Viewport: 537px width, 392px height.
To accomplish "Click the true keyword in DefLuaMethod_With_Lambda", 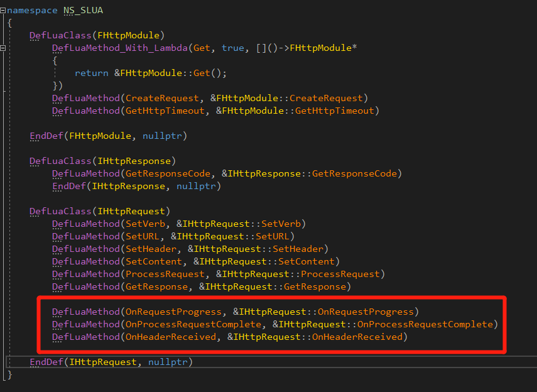I will point(234,48).
